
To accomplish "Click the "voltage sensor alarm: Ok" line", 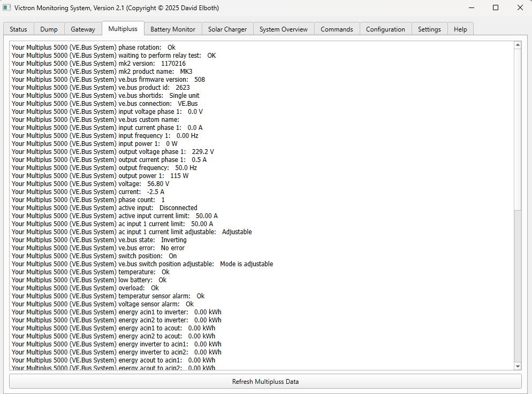I will 103,304.
